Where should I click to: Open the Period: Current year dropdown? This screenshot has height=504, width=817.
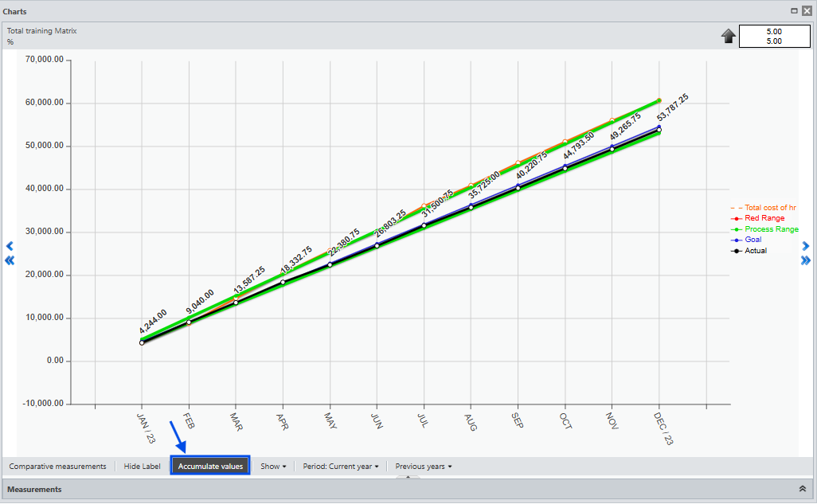340,467
